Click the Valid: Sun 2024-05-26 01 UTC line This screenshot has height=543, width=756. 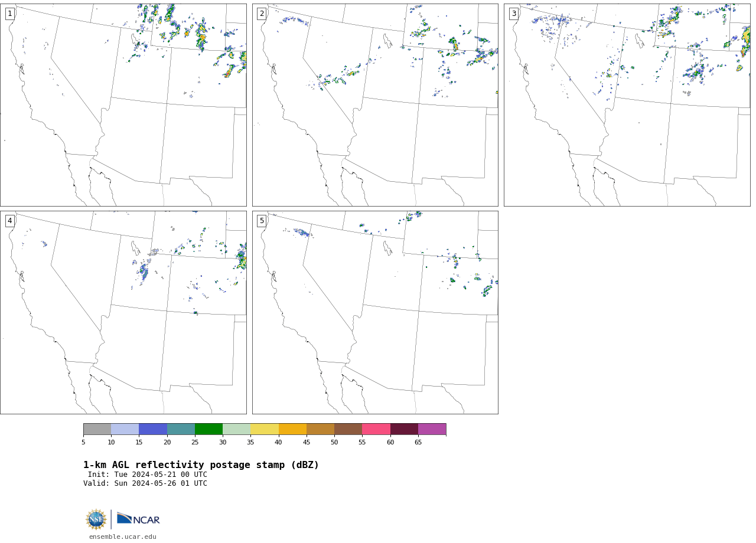(x=145, y=483)
